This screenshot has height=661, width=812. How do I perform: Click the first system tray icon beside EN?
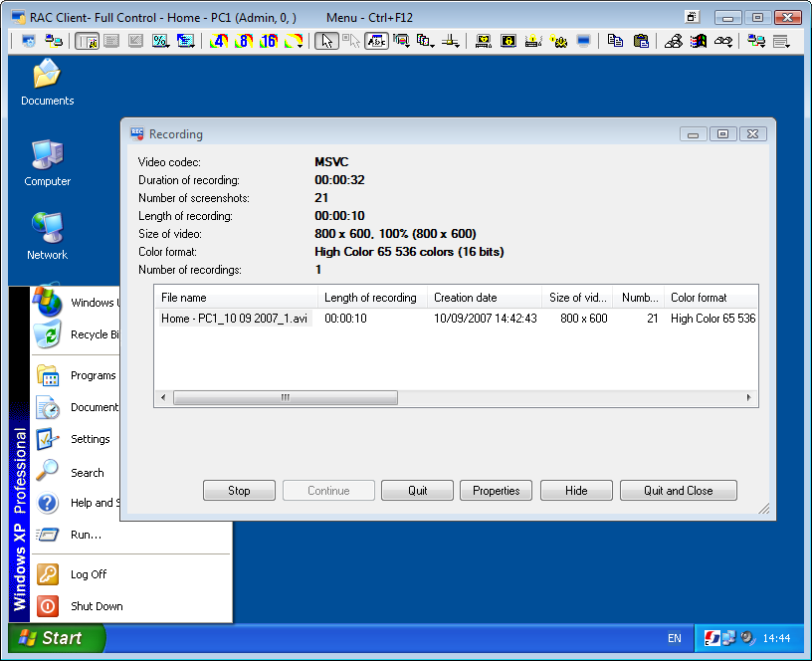pos(712,638)
